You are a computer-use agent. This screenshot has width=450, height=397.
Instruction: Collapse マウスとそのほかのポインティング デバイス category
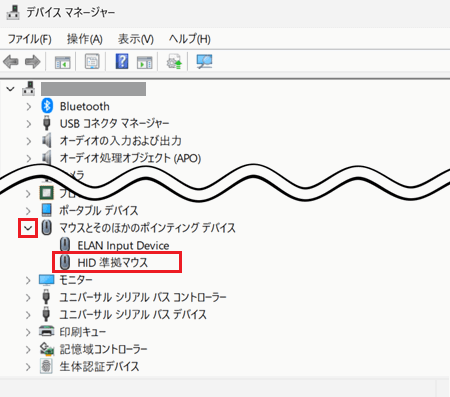click(x=28, y=228)
